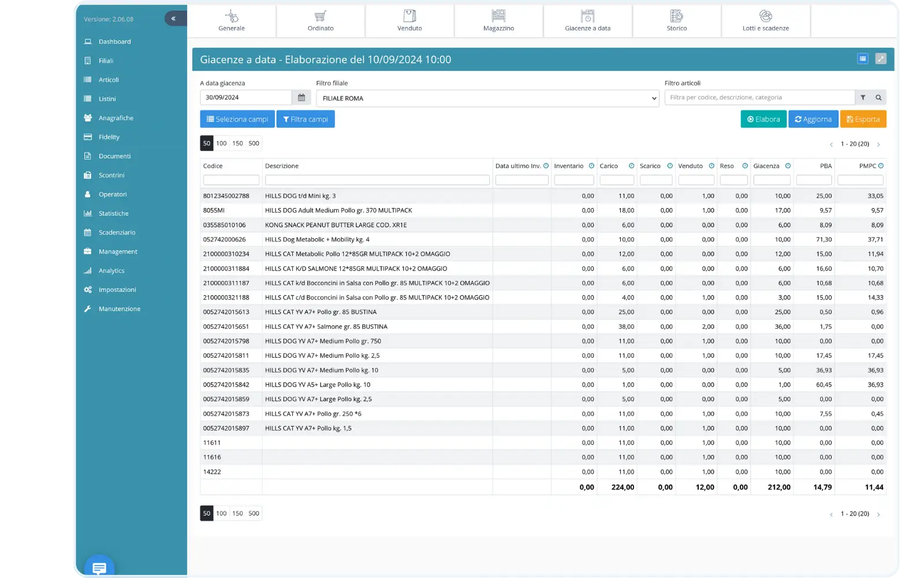The image size is (924, 578).
Task: Click the Filtro articoli search field
Action: click(759, 98)
